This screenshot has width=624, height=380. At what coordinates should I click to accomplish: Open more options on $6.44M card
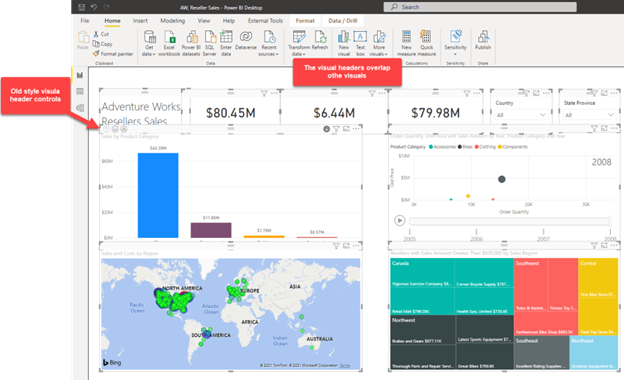pyautogui.click(x=382, y=94)
